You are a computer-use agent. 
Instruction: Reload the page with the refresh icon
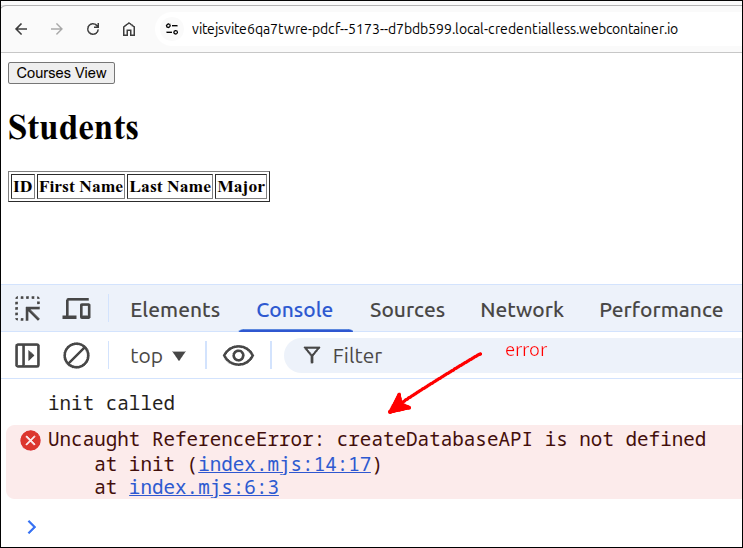(x=93, y=29)
